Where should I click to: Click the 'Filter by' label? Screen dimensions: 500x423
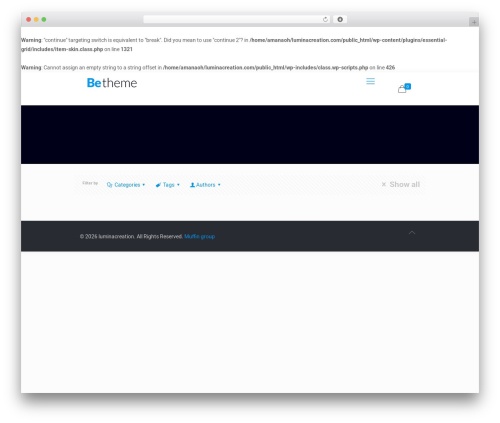click(x=90, y=183)
